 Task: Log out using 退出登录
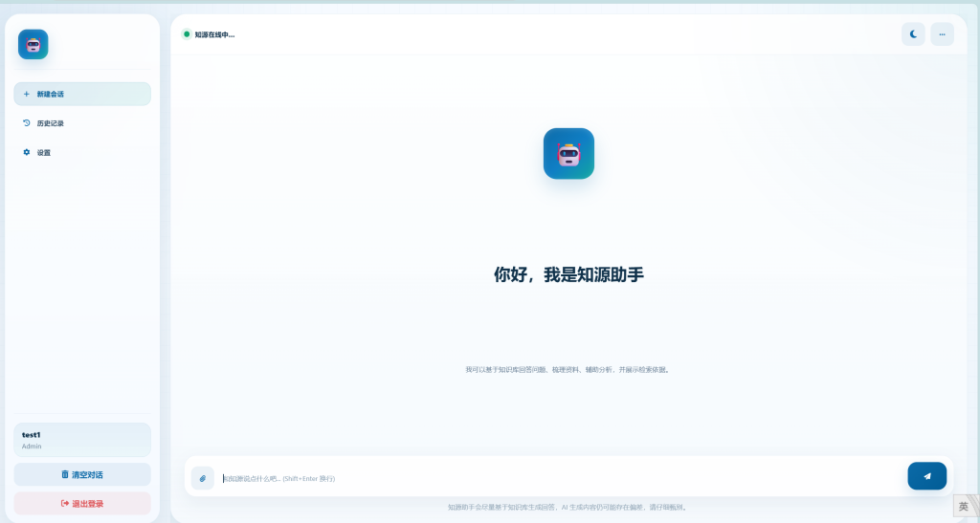[x=82, y=504]
